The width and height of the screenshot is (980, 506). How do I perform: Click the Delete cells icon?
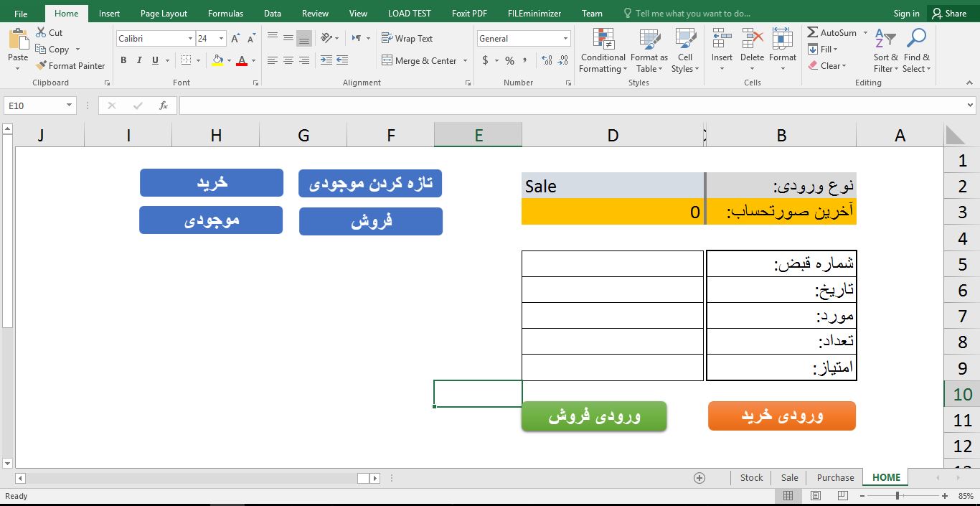(x=752, y=39)
